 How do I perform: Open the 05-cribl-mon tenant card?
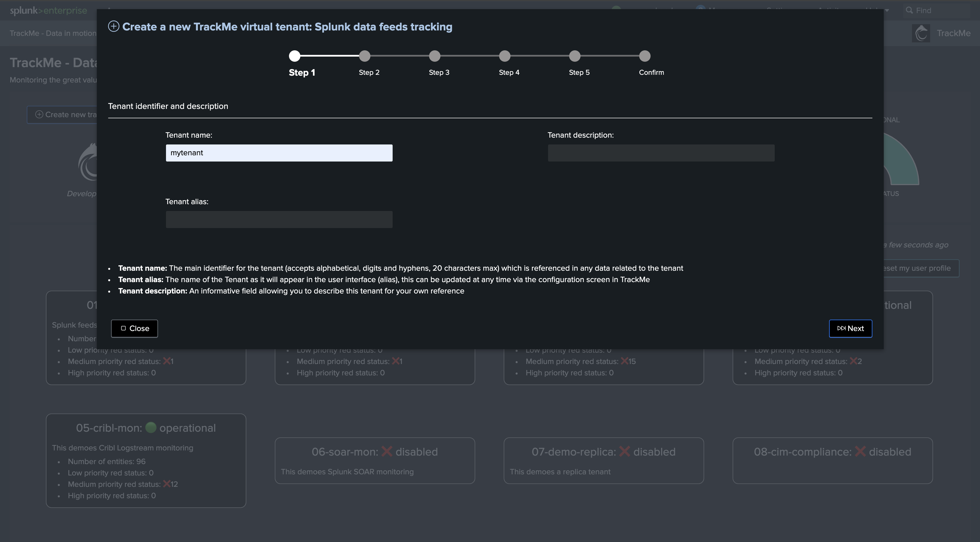tap(146, 460)
